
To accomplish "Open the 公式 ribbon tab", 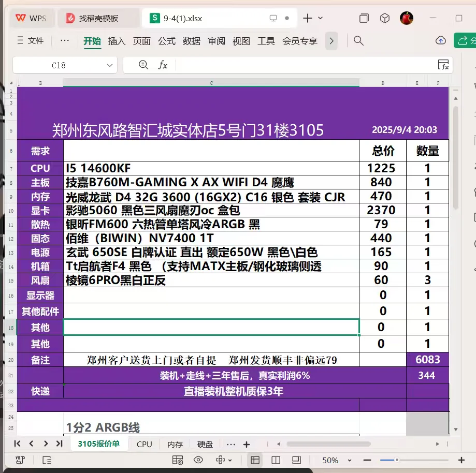I will point(167,41).
